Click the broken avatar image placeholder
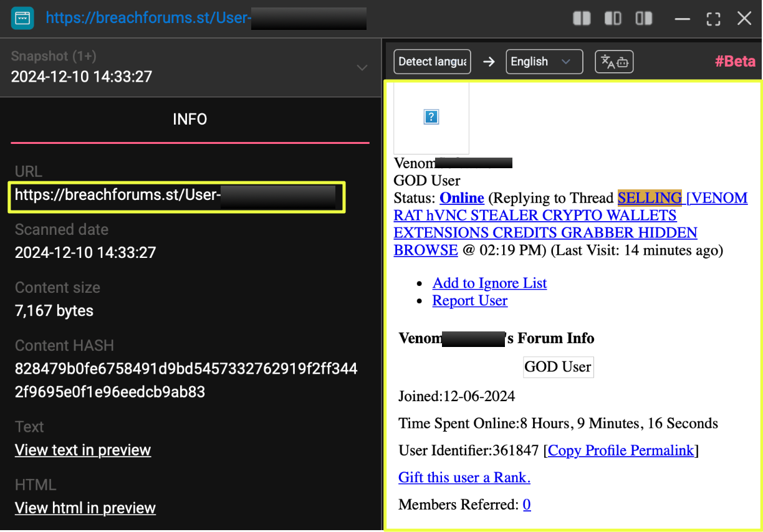The height and width of the screenshot is (532, 763). point(431,117)
